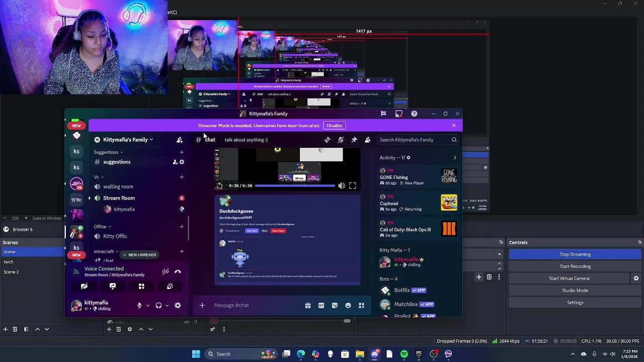Jump to NEW UNREADS pill

pos(139,255)
